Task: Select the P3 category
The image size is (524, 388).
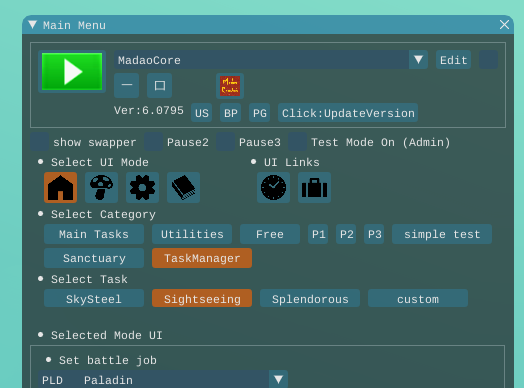Action: click(x=374, y=234)
